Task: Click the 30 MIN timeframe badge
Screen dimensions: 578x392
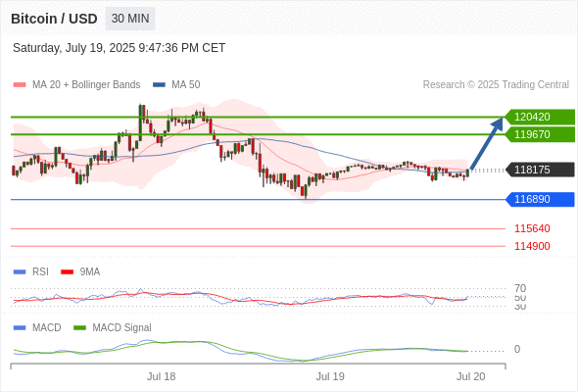Action: point(130,19)
